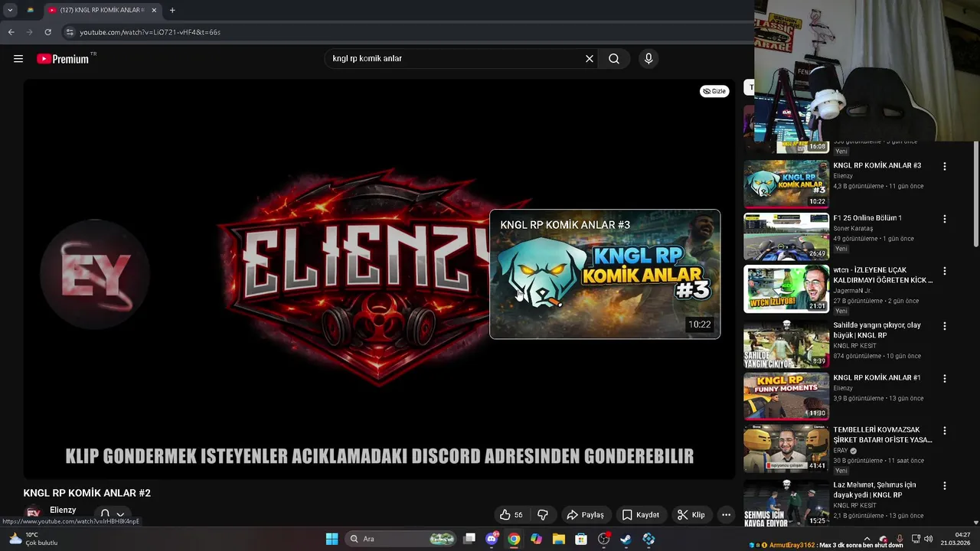The width and height of the screenshot is (980, 551).
Task: Open clock and date 04:27 in taskbar
Action: (x=955, y=539)
